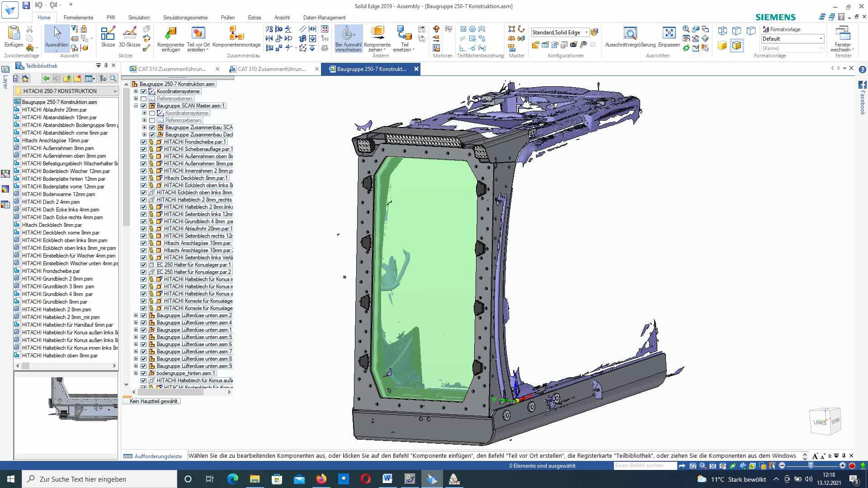Open Standard,Solid Edge configuration dropdown
The height and width of the screenshot is (488, 868).
pos(586,33)
